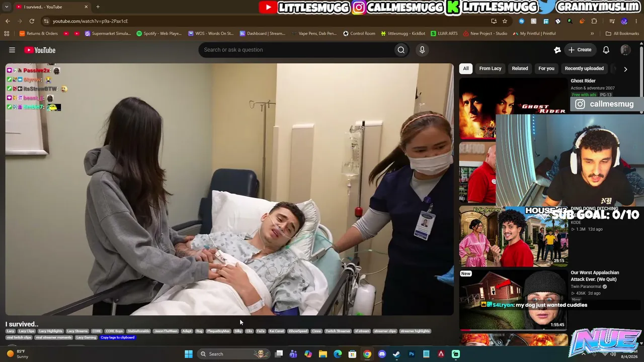Open the Chrome extensions puzzle menu
Viewport: 644px width, 362px height.
click(x=594, y=21)
